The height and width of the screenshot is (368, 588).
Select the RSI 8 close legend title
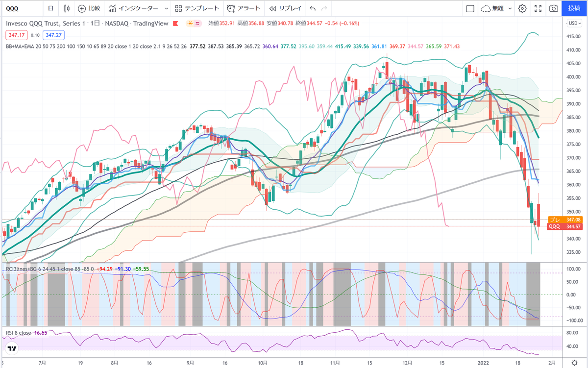click(18, 333)
